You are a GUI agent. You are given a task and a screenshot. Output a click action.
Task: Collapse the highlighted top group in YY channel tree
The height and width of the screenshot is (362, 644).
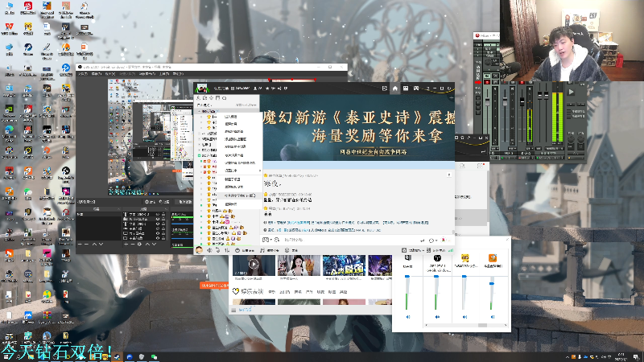200,111
